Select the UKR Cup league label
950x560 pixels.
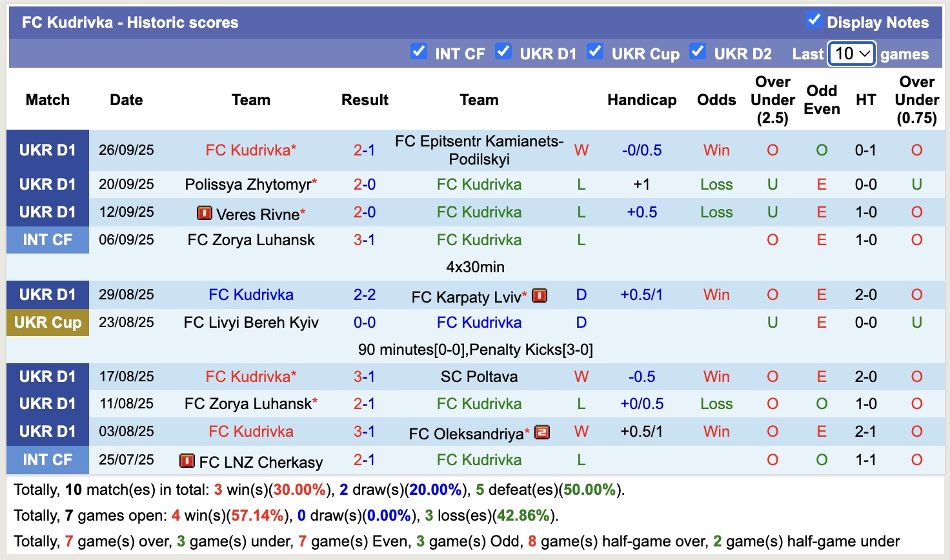48,323
